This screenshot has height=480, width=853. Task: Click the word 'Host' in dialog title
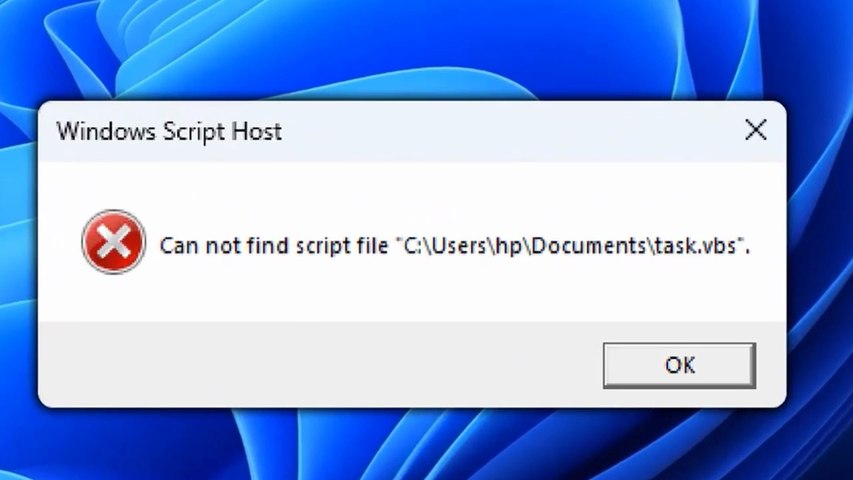(257, 132)
